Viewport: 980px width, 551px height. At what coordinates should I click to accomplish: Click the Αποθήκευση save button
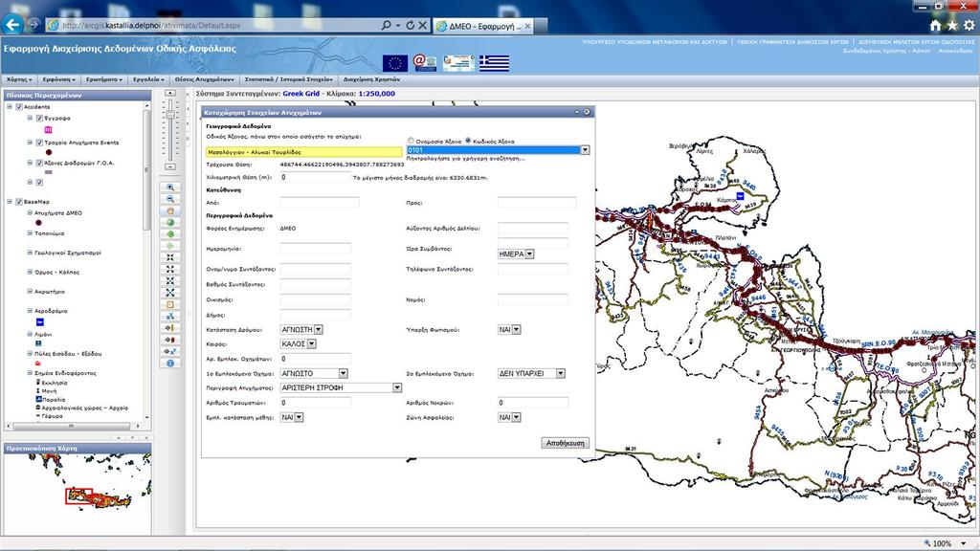565,443
